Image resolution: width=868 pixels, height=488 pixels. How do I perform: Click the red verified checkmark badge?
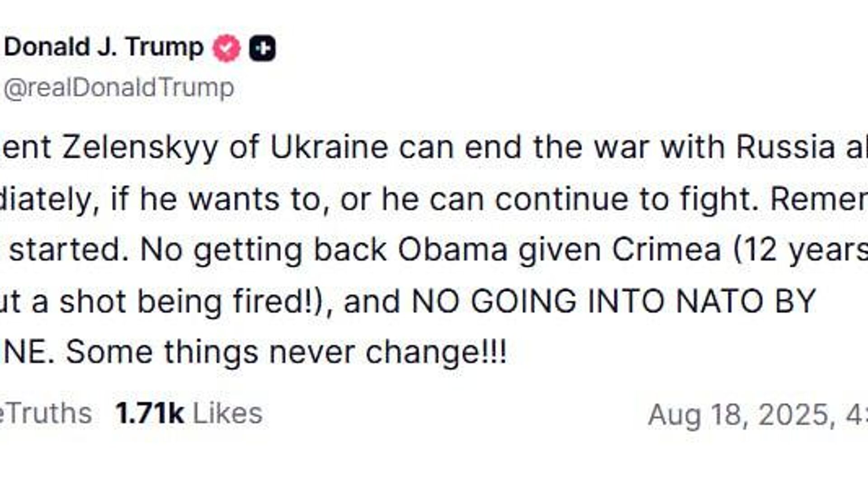(226, 48)
